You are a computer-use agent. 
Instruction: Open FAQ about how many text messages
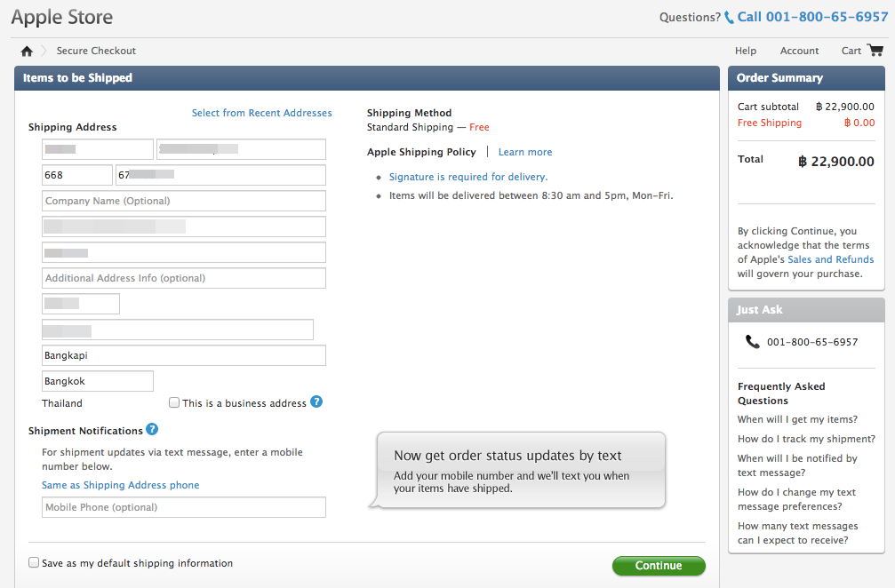798,533
